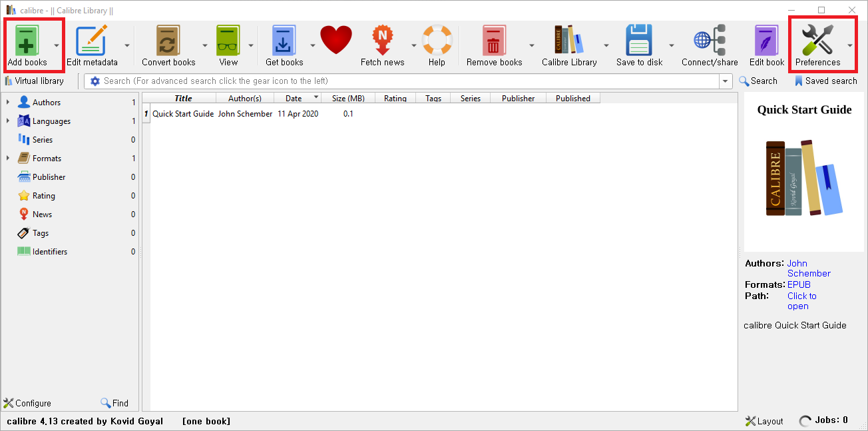The image size is (868, 431).
Task: Click the 'Click to open' path link
Action: [x=801, y=301]
